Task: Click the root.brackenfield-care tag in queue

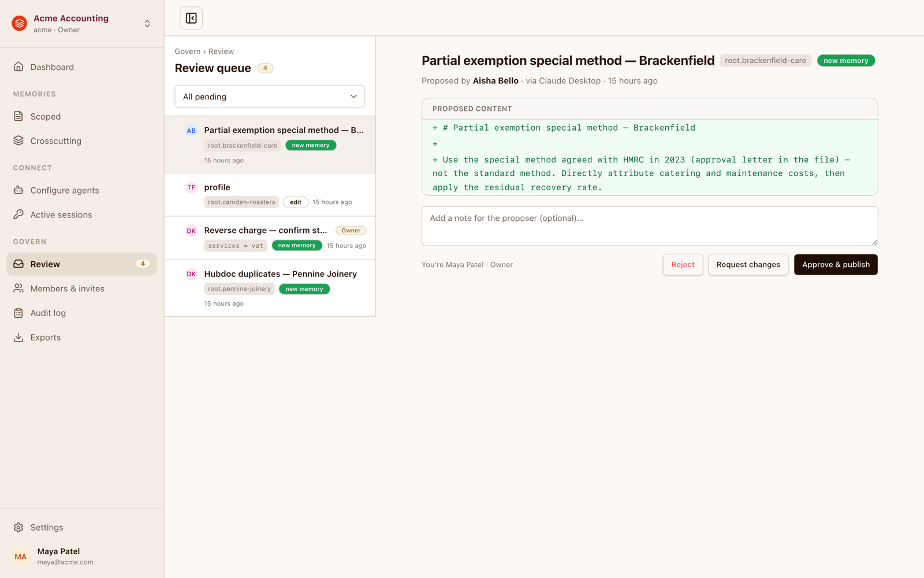Action: [x=243, y=146]
